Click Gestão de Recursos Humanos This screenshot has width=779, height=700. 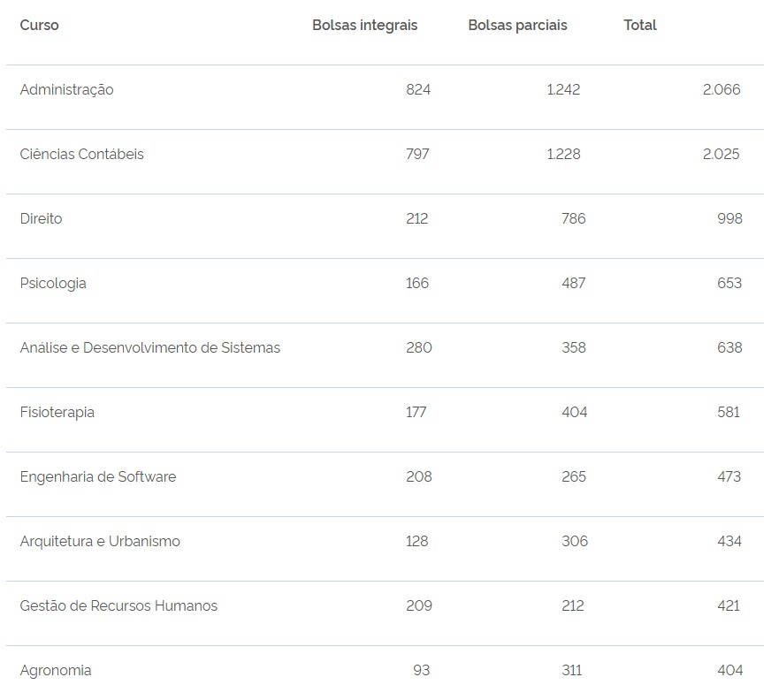click(x=118, y=606)
